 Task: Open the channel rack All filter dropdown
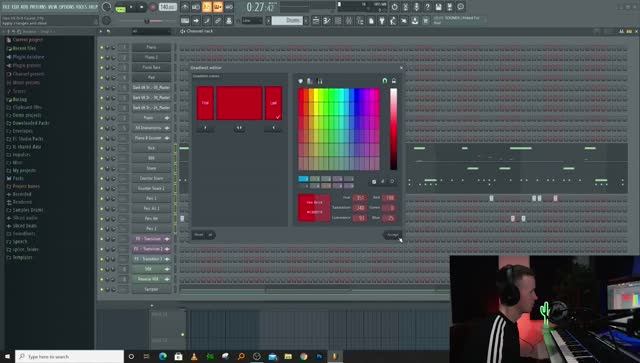click(151, 31)
